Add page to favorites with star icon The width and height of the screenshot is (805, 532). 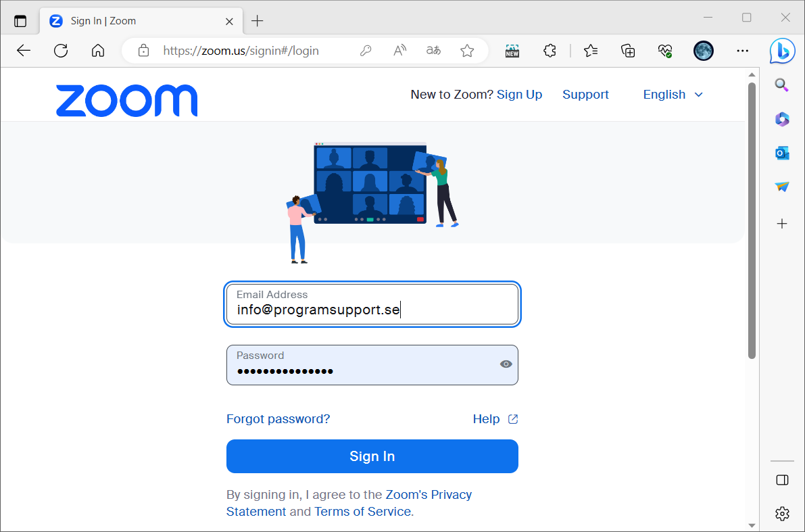click(467, 51)
